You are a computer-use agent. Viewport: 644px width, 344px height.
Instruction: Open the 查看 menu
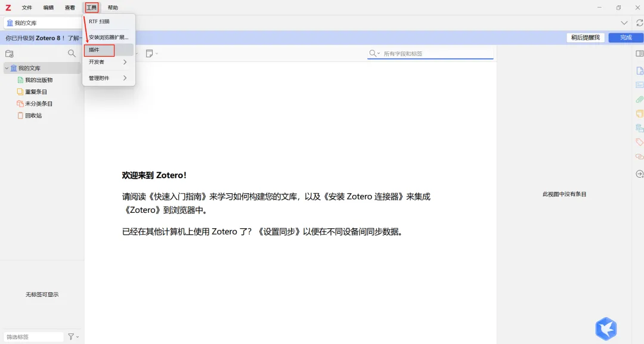point(70,7)
